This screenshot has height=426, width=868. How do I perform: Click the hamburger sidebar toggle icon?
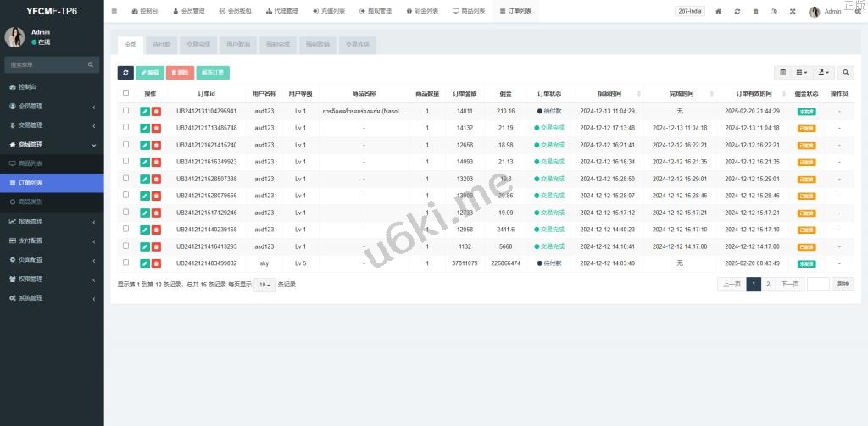(x=114, y=11)
